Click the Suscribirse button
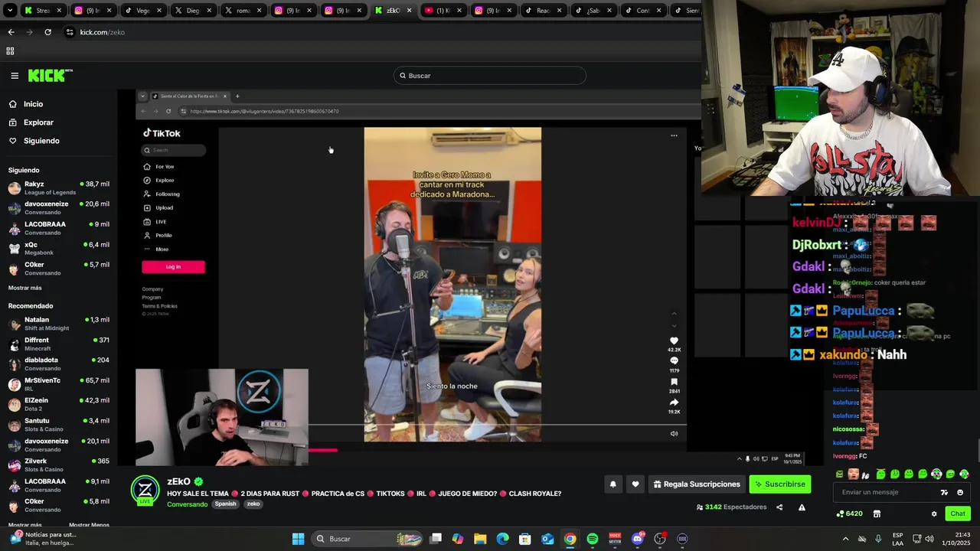Screen dimensions: 980x551 tap(779, 484)
